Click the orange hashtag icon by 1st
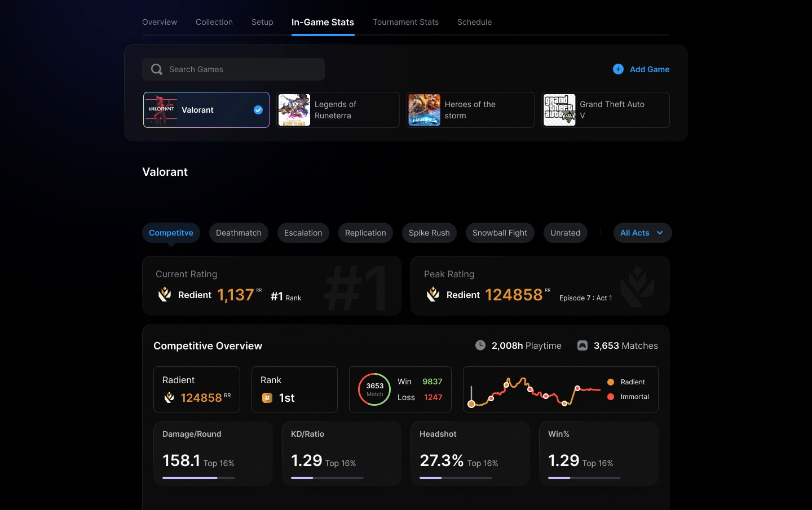Screen dimensions: 812x510 point(267,398)
